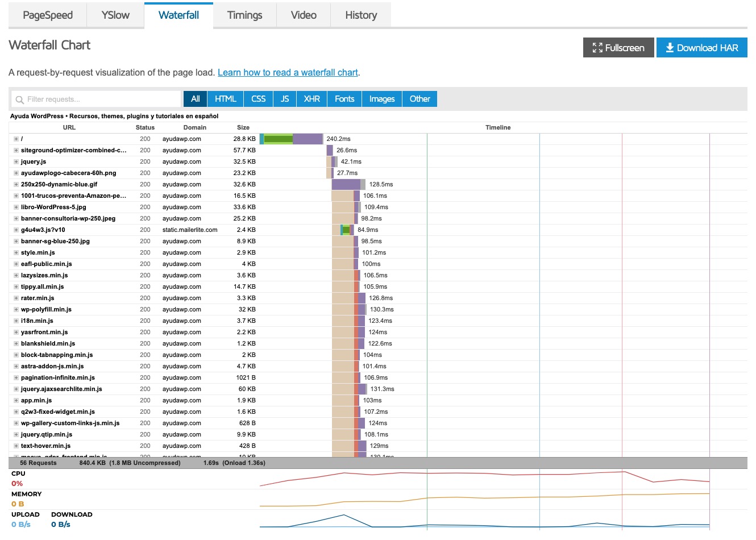Expand the style.min.js request row
This screenshot has height=540, width=756.
(16, 253)
